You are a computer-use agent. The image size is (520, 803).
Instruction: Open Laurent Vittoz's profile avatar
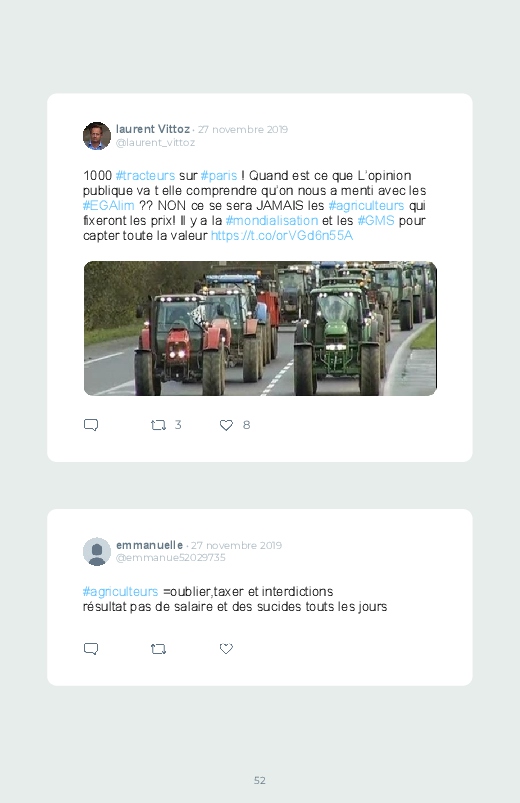pyautogui.click(x=97, y=136)
